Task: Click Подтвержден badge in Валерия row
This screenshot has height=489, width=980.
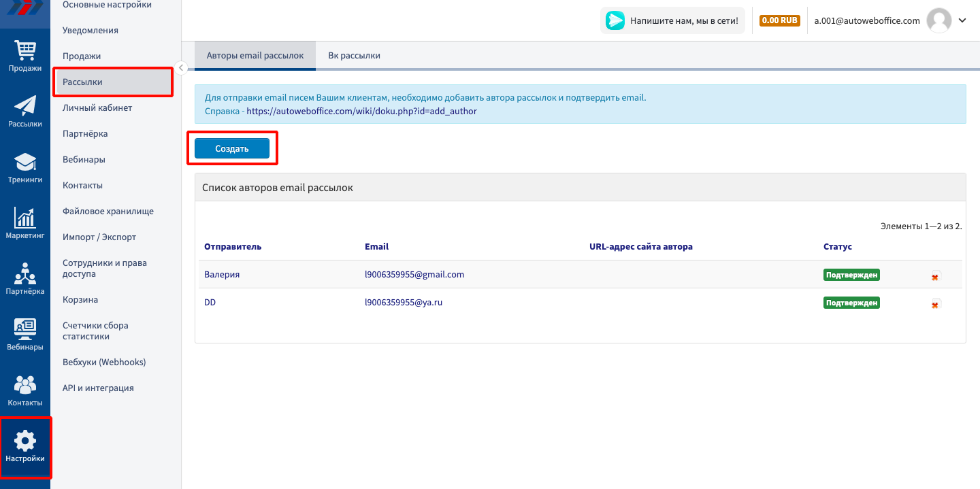Action: point(851,275)
